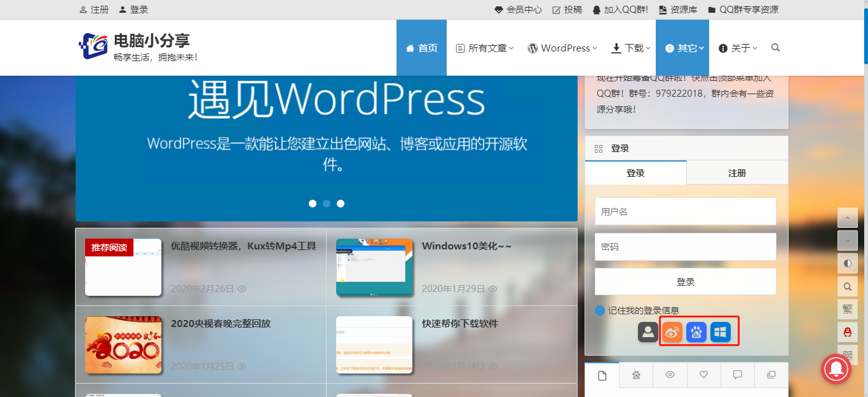
Task: Click the eye icon next to 2020年1月24日
Action: [x=492, y=366]
